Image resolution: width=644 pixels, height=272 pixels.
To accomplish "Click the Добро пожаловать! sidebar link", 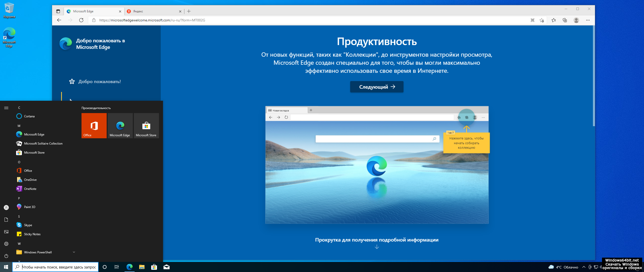I will click(x=99, y=82).
